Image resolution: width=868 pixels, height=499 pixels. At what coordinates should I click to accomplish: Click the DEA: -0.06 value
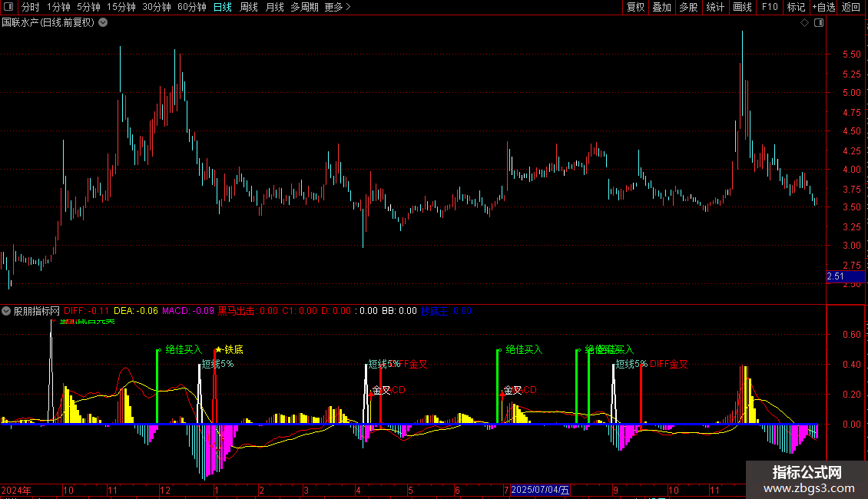pyautogui.click(x=136, y=311)
